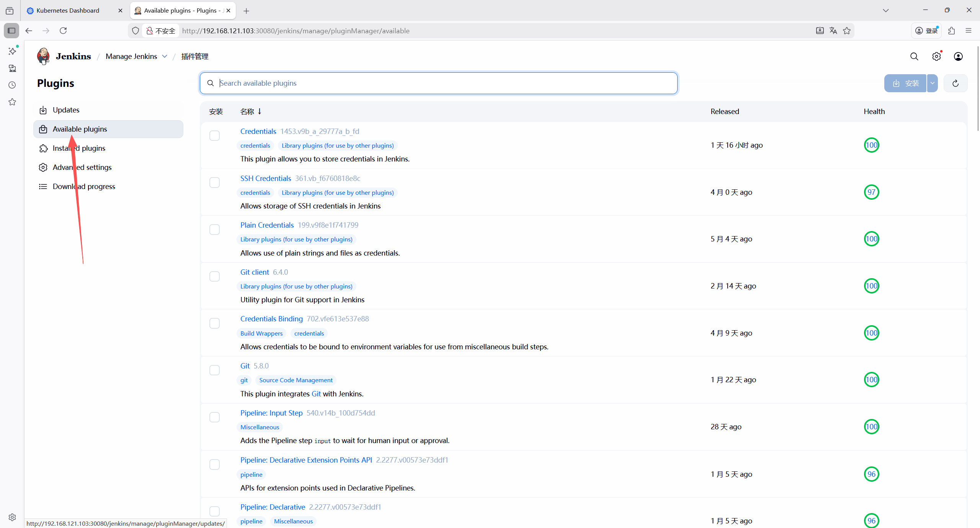Tick the Pipeline: Input Step checkbox
This screenshot has width=980, height=528.
pos(214,417)
